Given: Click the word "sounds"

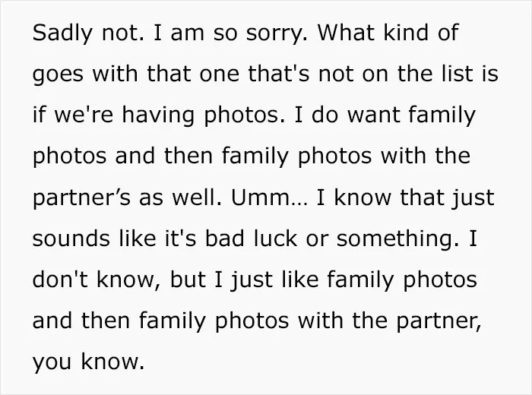Looking at the screenshot, I should [x=71, y=239].
